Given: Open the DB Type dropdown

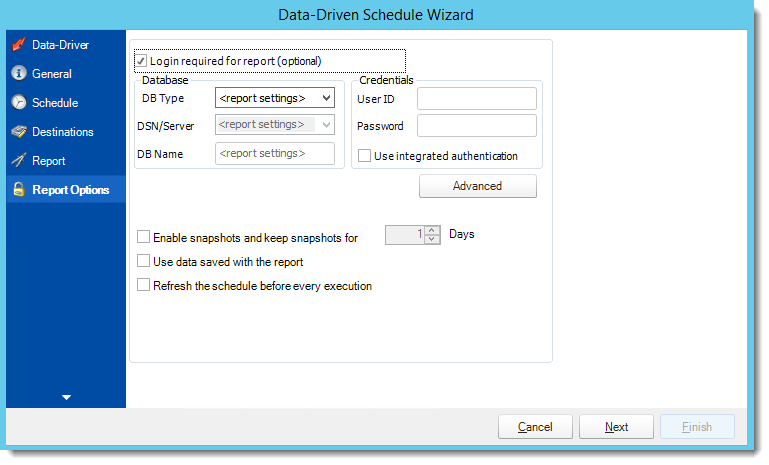Looking at the screenshot, I should (275, 98).
